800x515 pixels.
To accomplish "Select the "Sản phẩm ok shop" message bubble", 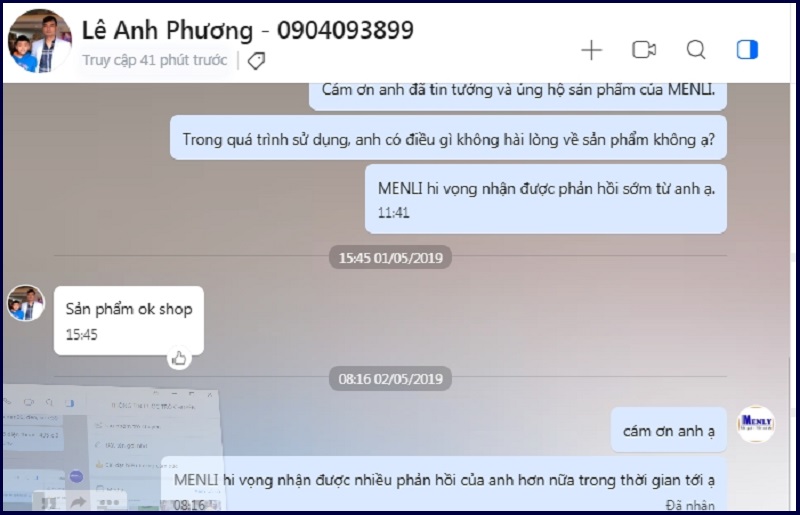I will (129, 321).
